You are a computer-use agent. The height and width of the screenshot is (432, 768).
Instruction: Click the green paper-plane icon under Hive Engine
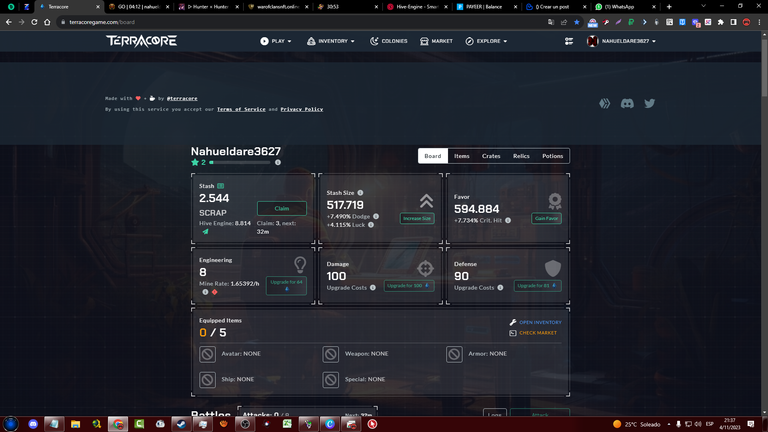click(205, 232)
